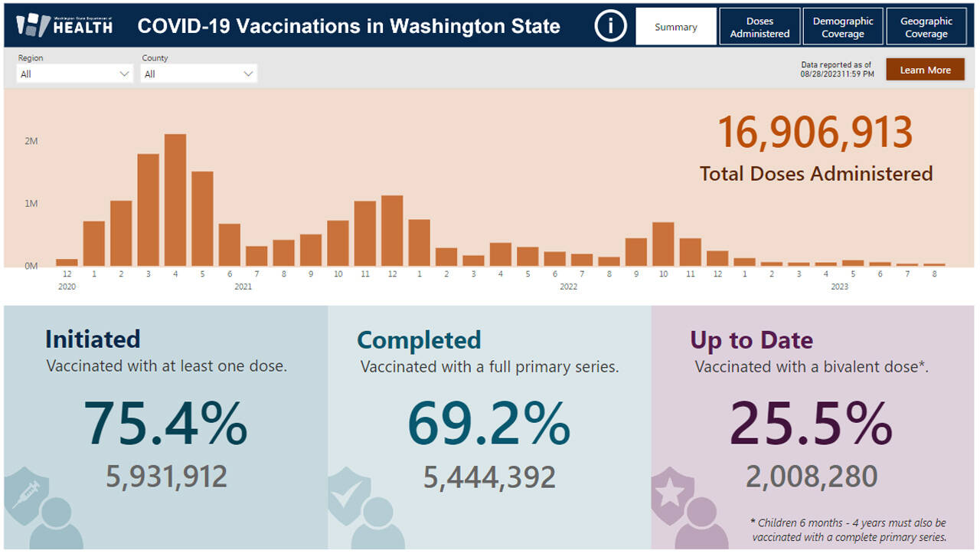Click the 69.2% Completed percentage
Screen dimensions: 980x557
pos(488,424)
